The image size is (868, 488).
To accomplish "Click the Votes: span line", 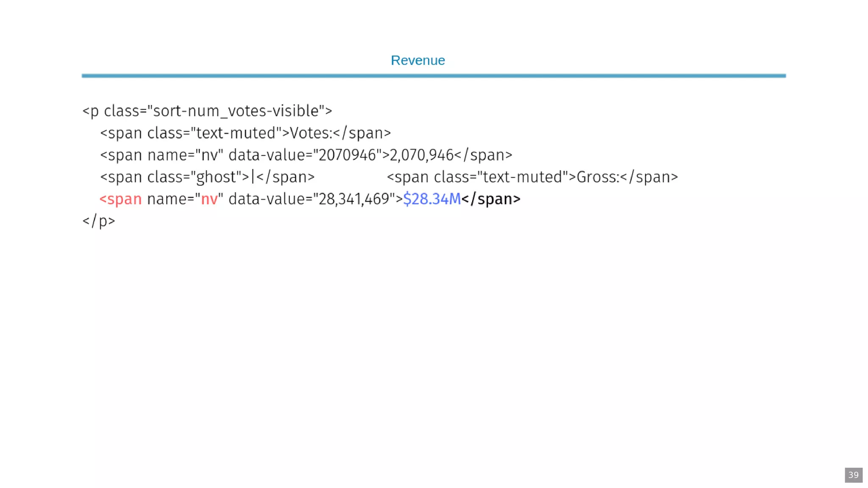I will pyautogui.click(x=245, y=133).
